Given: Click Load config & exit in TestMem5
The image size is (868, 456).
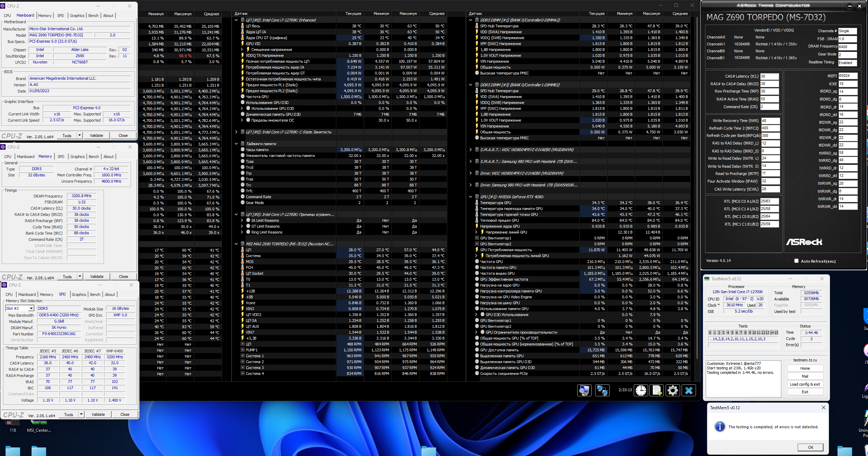Looking at the screenshot, I should point(805,384).
